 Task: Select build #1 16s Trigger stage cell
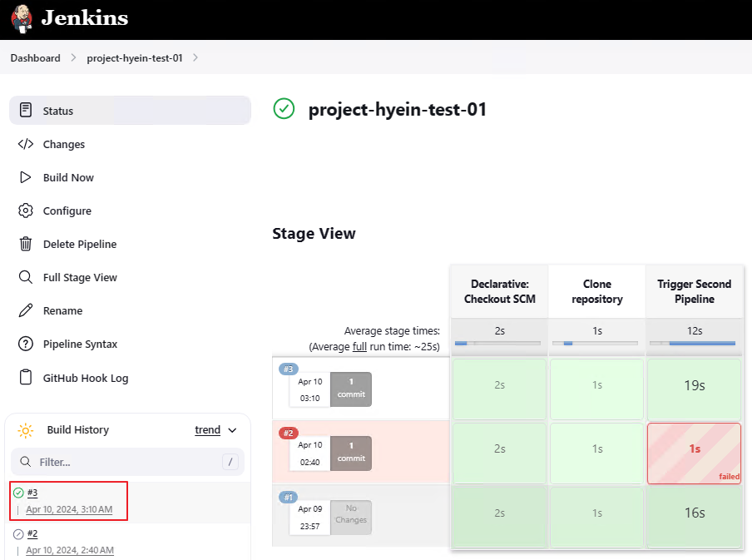point(695,518)
